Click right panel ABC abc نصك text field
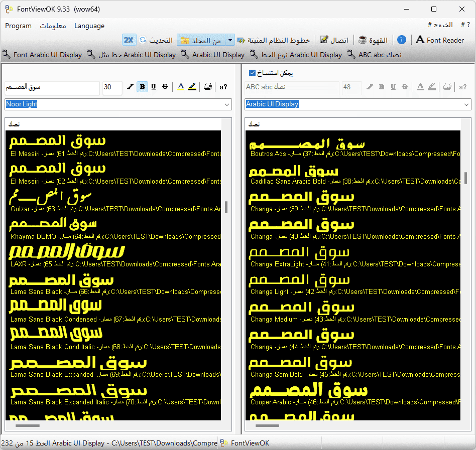 (292, 87)
